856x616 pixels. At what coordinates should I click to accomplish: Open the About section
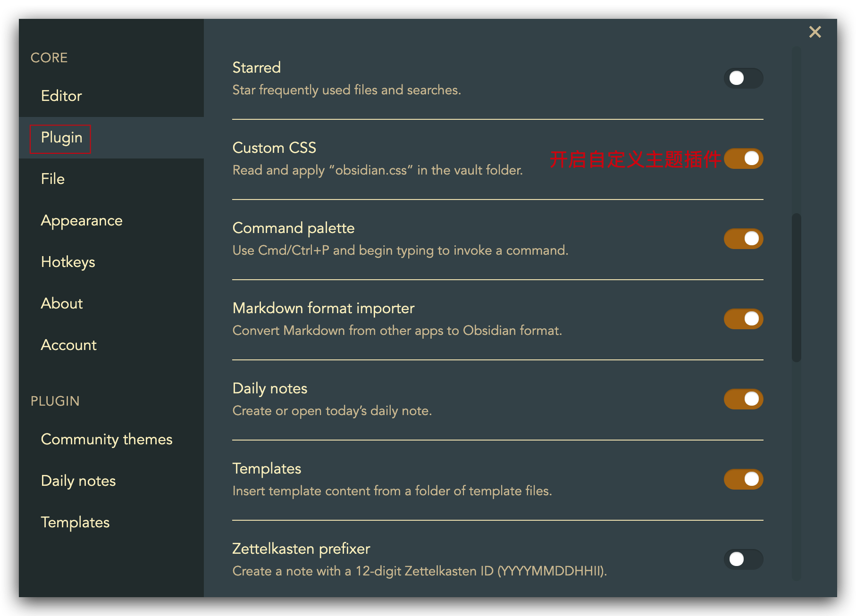[x=62, y=303]
